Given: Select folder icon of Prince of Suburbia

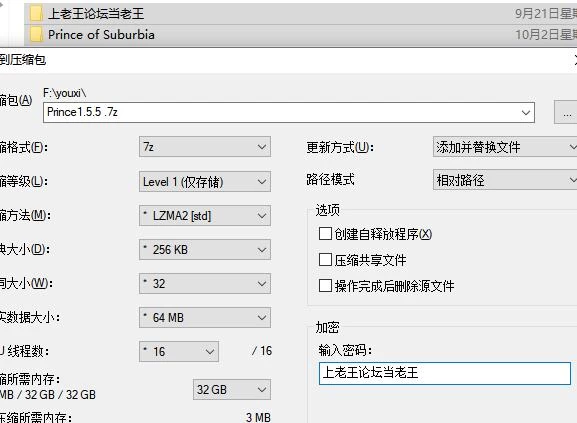Looking at the screenshot, I should point(36,35).
